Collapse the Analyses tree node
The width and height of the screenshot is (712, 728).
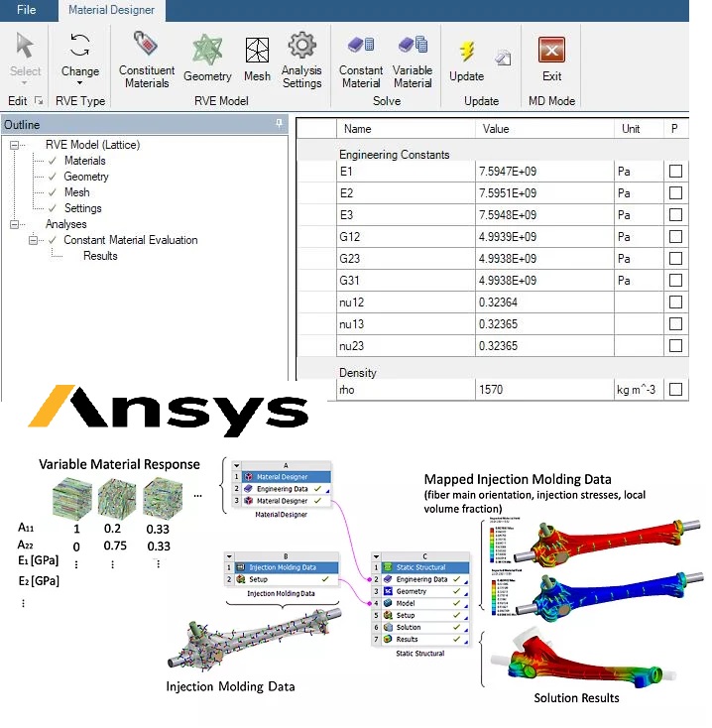tap(14, 224)
